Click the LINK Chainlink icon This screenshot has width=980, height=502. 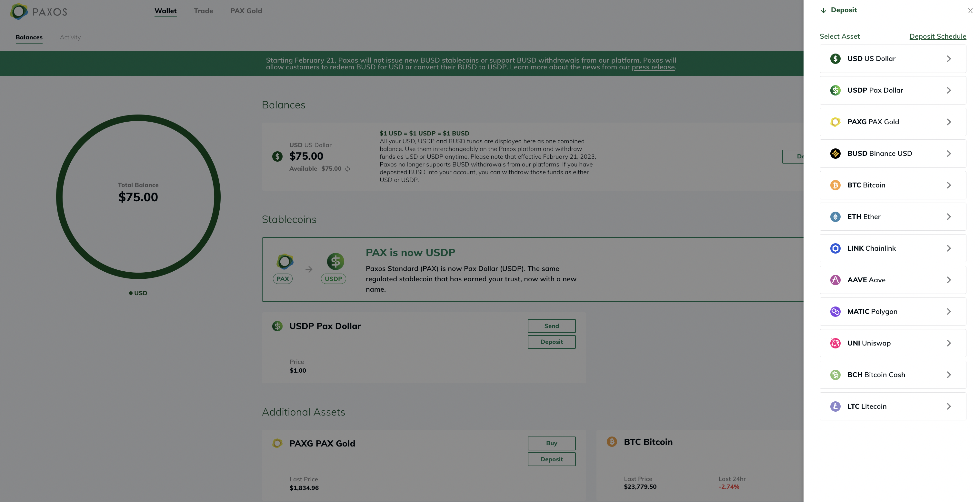tap(835, 248)
